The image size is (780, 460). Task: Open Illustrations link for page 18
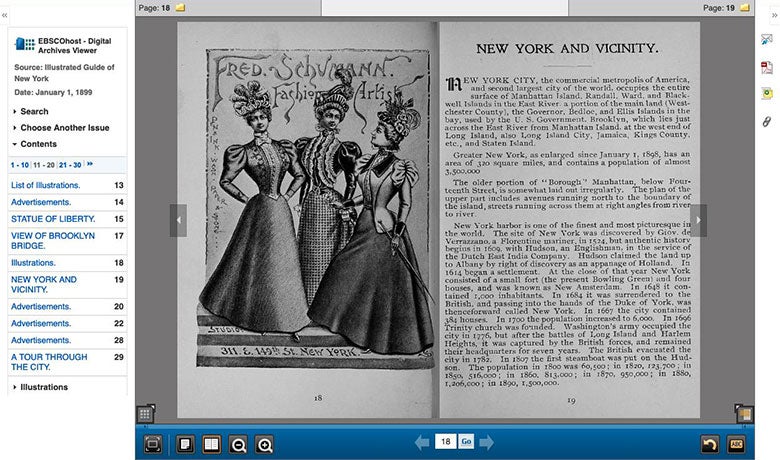coord(33,263)
